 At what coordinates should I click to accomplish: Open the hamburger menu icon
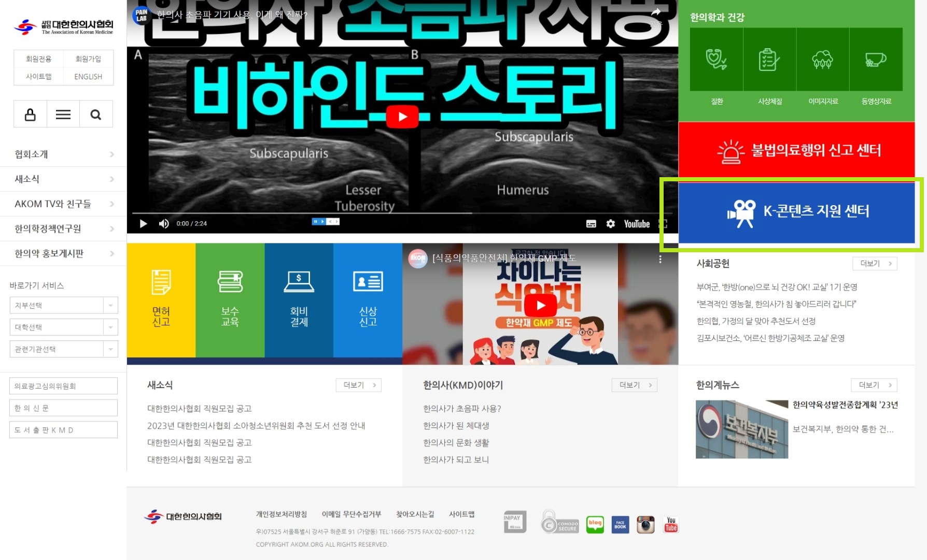(63, 114)
